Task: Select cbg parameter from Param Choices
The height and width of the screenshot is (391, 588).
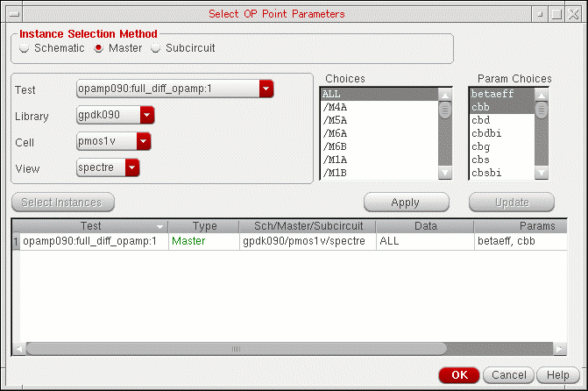Action: 500,146
